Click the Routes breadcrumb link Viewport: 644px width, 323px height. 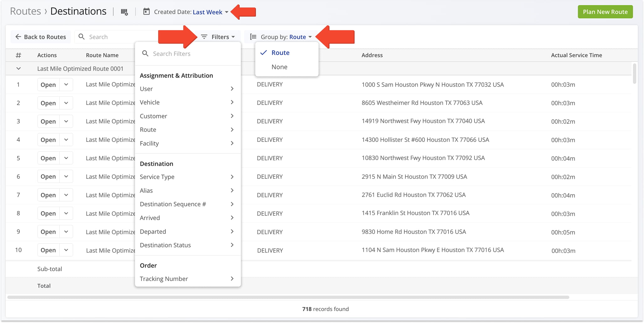tap(25, 11)
